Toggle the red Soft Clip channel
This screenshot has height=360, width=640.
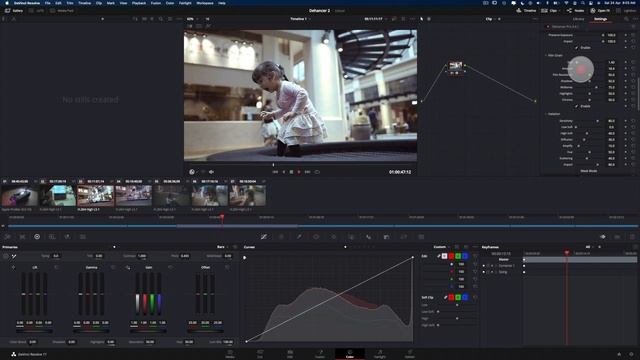451,298
